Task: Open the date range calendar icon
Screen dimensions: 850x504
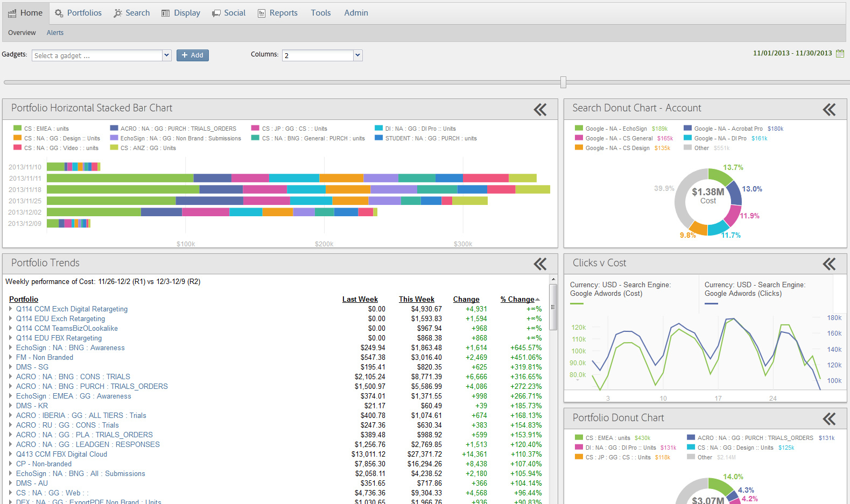Action: pos(840,53)
